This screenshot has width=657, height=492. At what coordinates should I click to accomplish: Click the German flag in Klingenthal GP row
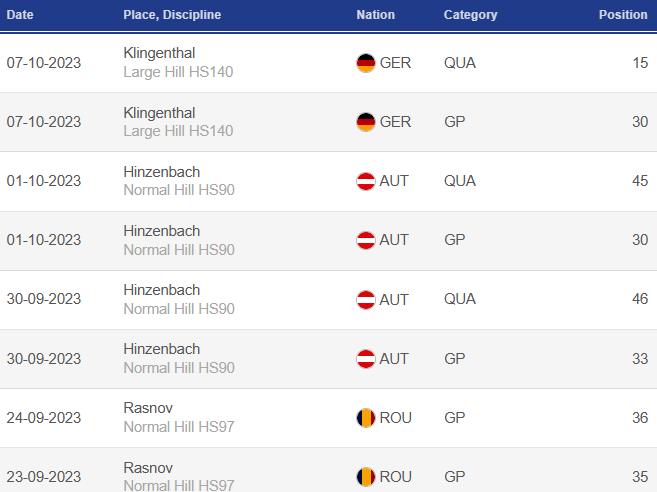(x=366, y=122)
